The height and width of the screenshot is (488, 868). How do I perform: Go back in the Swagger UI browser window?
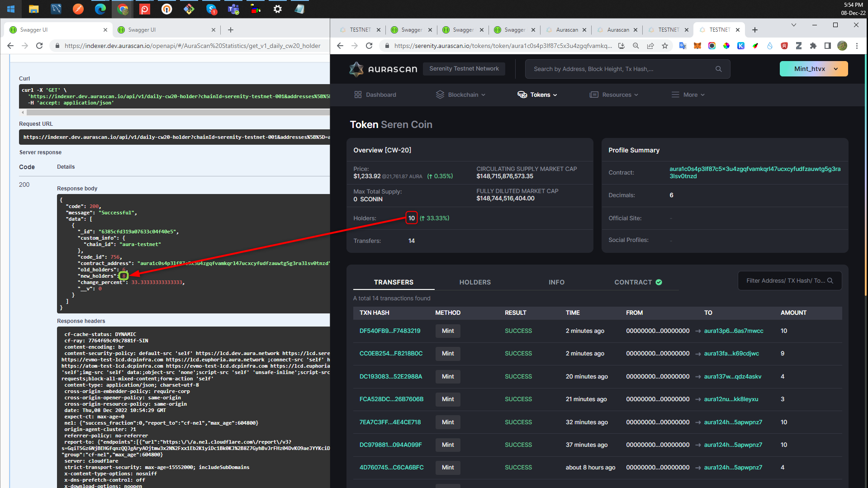[10, 46]
